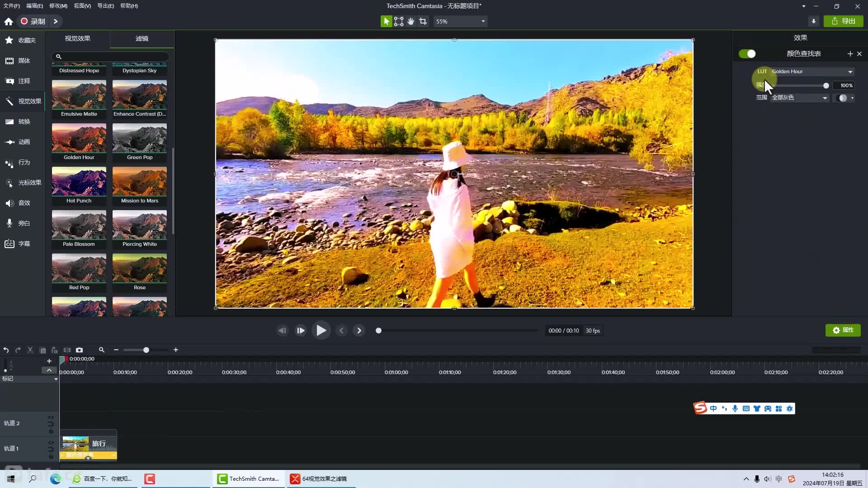Open the 修改(M) menu

tap(58, 6)
